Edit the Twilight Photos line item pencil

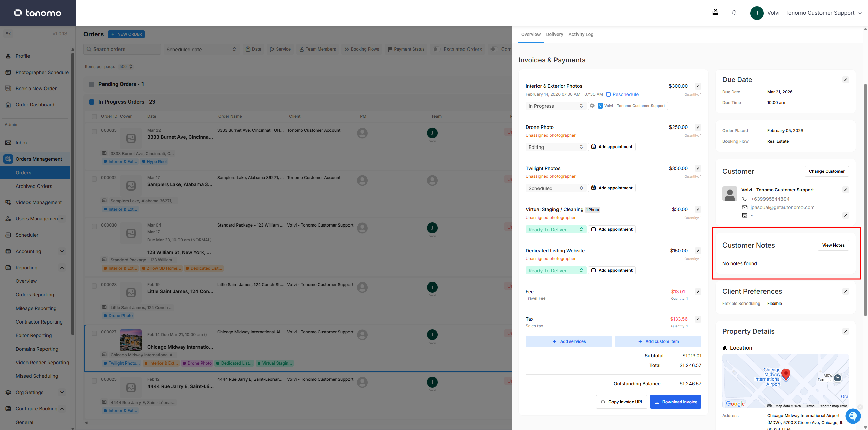click(698, 168)
